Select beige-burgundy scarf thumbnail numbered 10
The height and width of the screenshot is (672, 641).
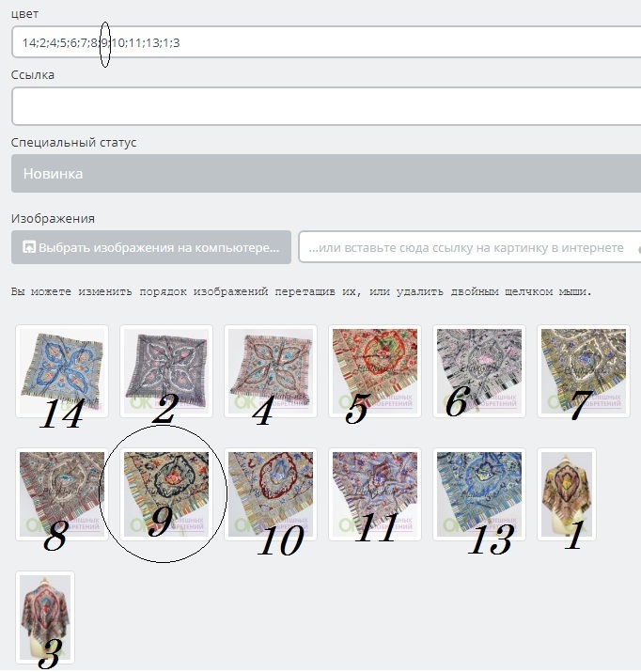pos(271,494)
